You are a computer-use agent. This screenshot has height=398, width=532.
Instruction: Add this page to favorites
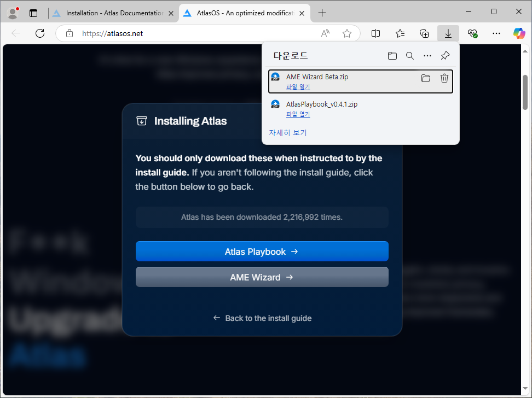click(347, 33)
